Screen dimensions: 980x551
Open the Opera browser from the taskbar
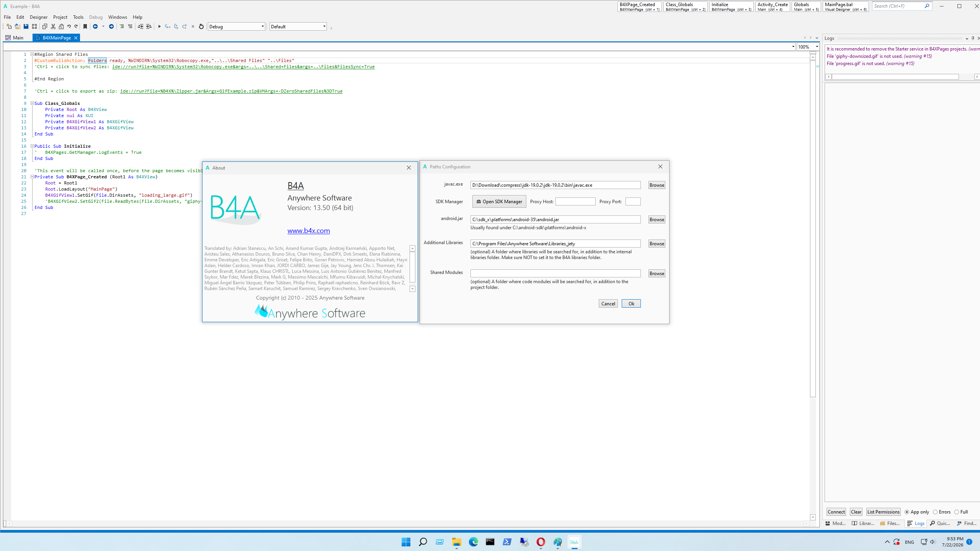point(541,542)
